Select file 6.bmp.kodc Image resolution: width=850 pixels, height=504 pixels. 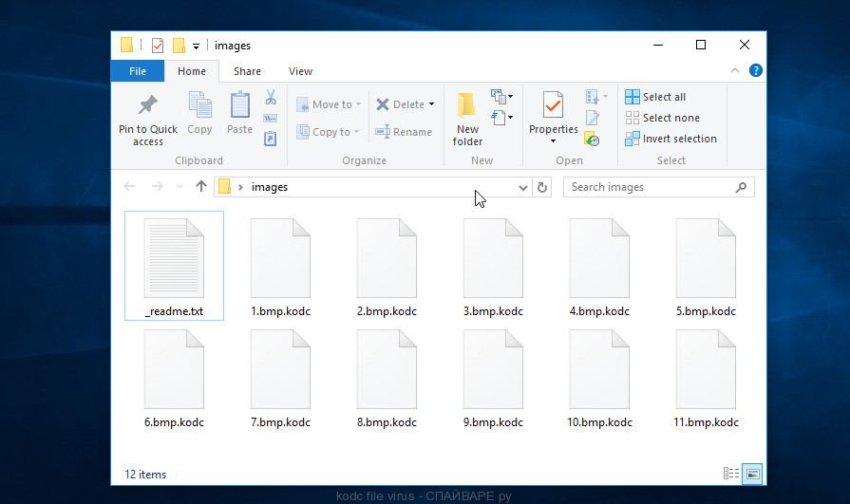174,378
